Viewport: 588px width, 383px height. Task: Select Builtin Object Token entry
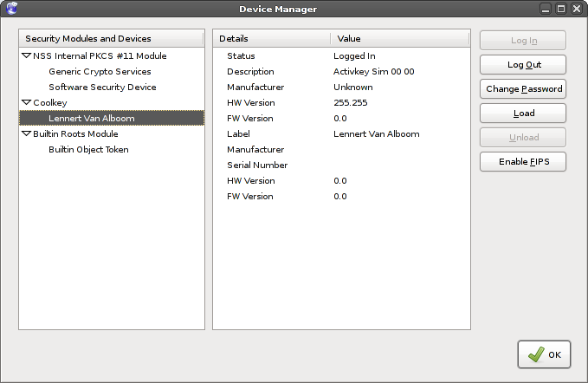point(88,150)
